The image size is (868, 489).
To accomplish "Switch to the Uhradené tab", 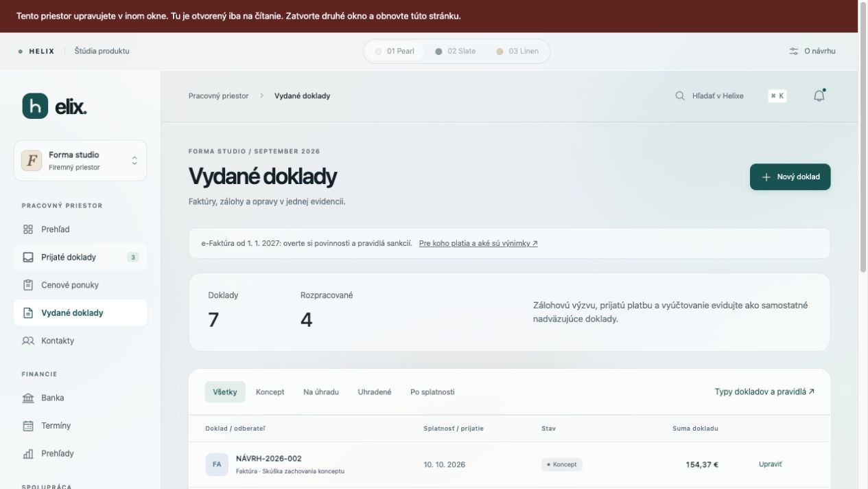I will [x=375, y=392].
